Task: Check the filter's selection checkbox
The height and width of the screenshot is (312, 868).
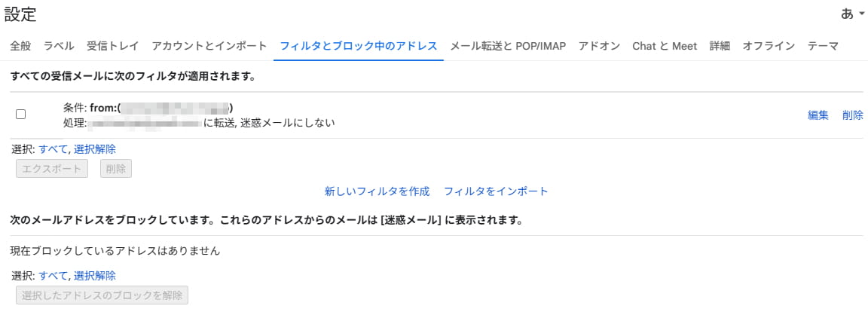Action: [21, 115]
